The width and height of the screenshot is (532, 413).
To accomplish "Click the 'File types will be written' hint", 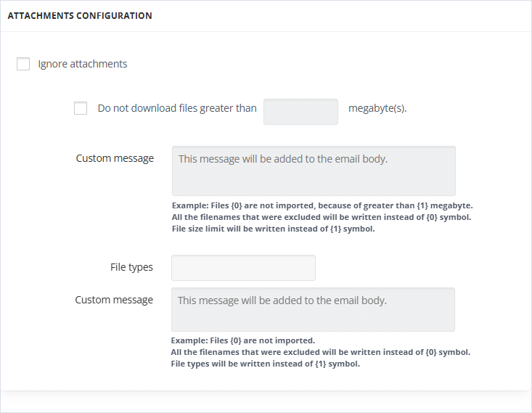I will tap(266, 364).
